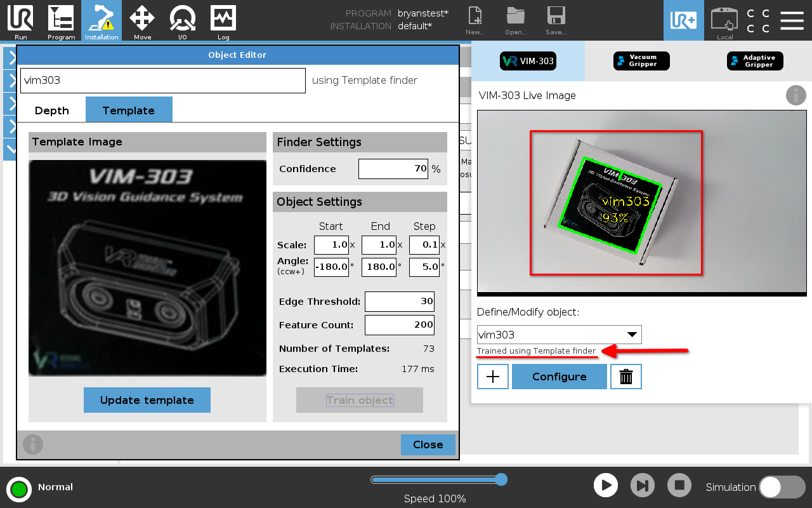
Task: Click the CCCC checksum indicator
Action: (758, 21)
